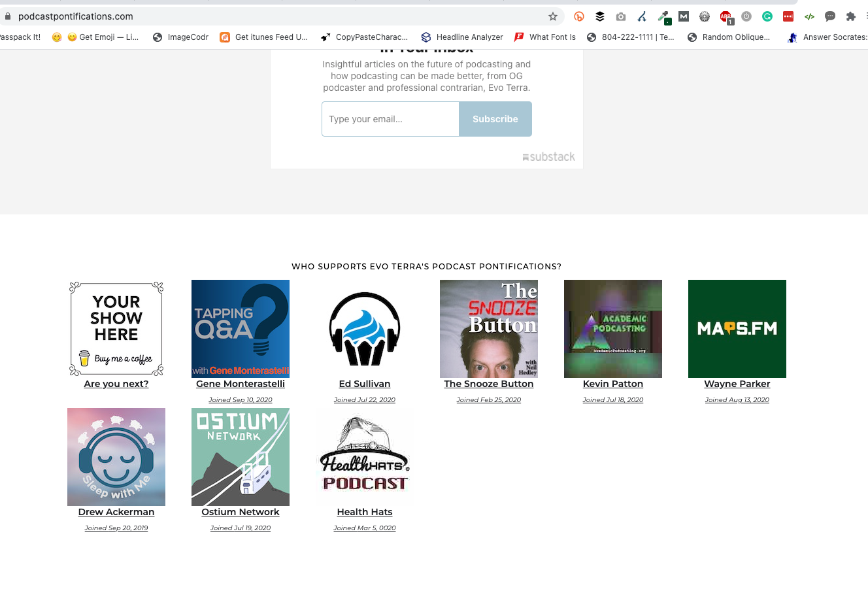
Task: Click Joined Jul 22, 2020 text
Action: (365, 400)
